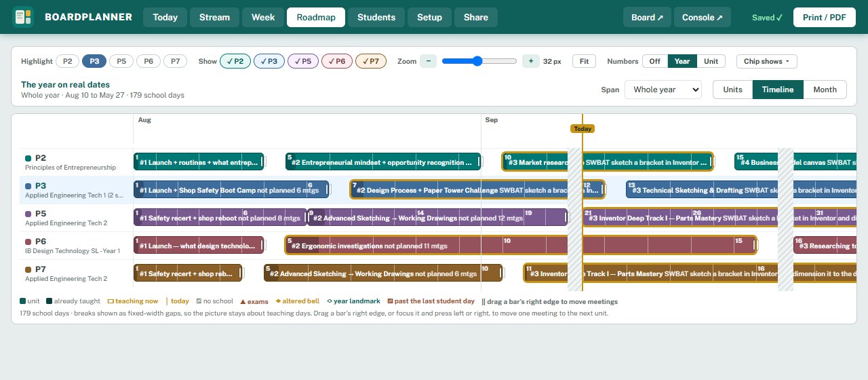Open the Setup tab
The width and height of the screenshot is (868, 380).
coord(429,17)
